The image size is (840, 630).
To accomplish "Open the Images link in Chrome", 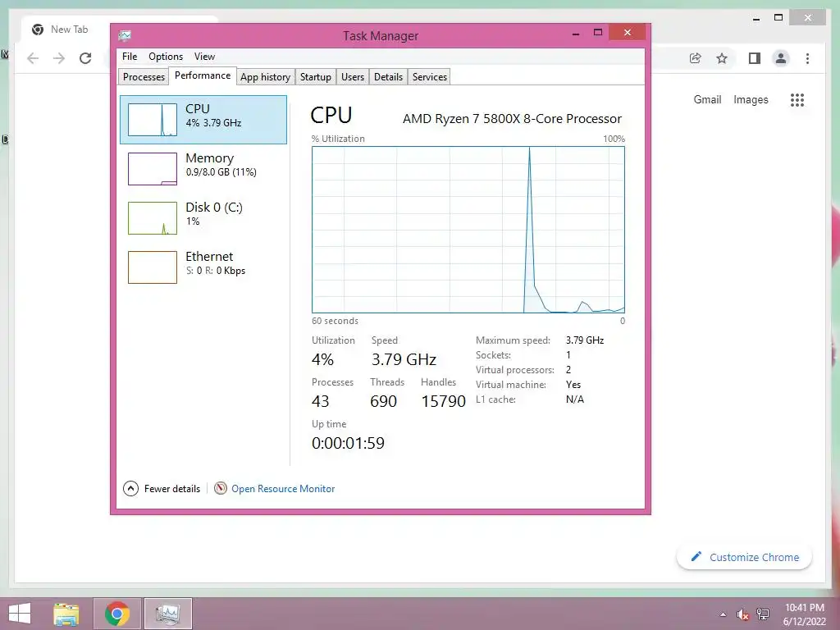I will [x=751, y=99].
